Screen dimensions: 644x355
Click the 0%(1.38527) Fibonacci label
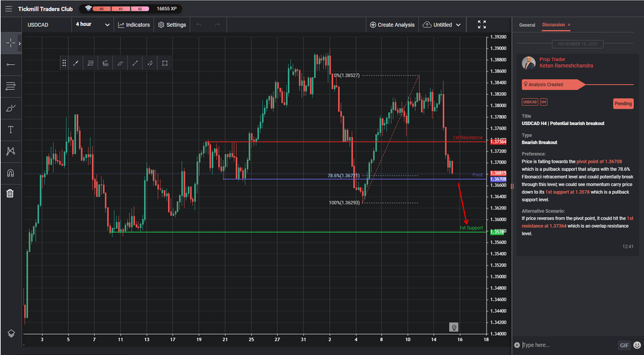346,75
